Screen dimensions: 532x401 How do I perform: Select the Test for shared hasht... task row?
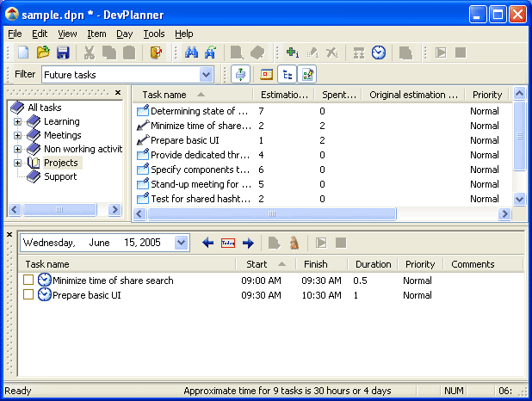click(322, 199)
